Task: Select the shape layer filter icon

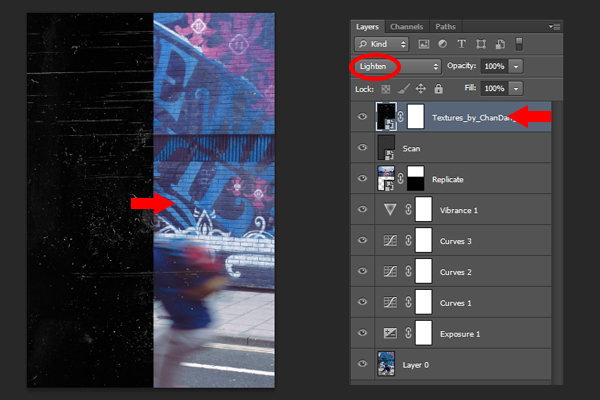Action: [481, 44]
